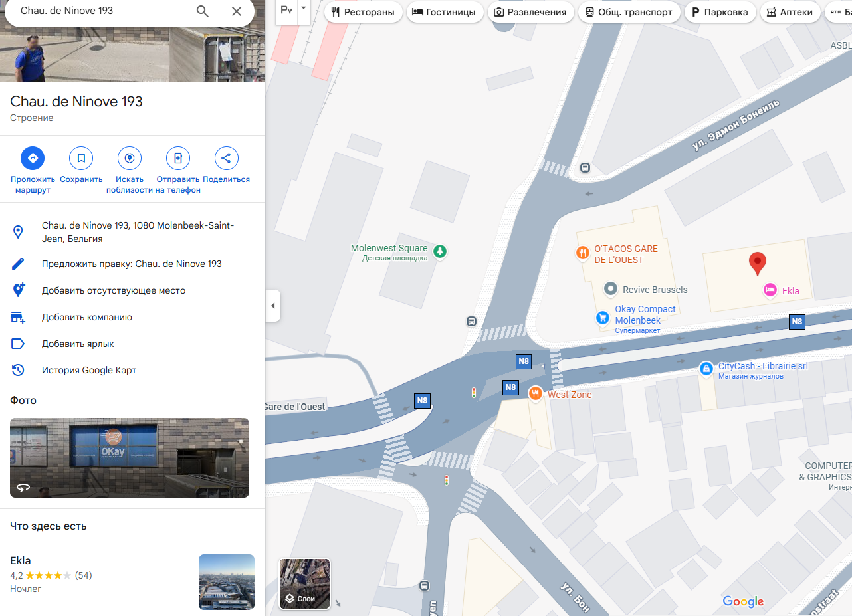Open the OKay storefront street view photo
The width and height of the screenshot is (852, 616).
click(130, 458)
